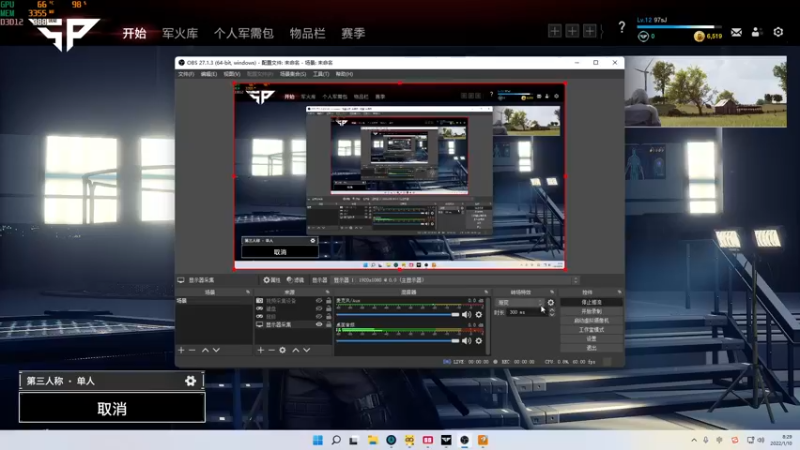Open the OBS File menu

[x=186, y=74]
